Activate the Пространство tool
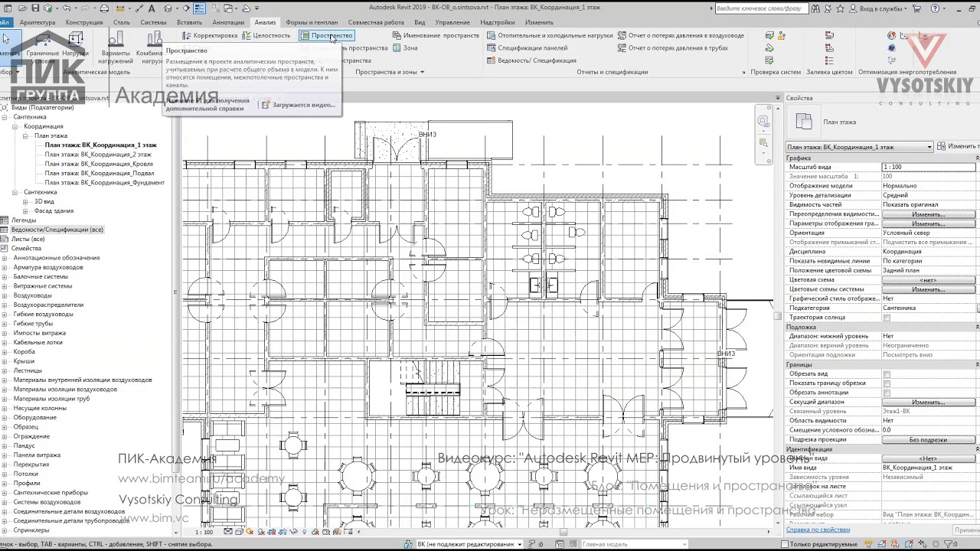This screenshot has height=551, width=980. [x=326, y=36]
